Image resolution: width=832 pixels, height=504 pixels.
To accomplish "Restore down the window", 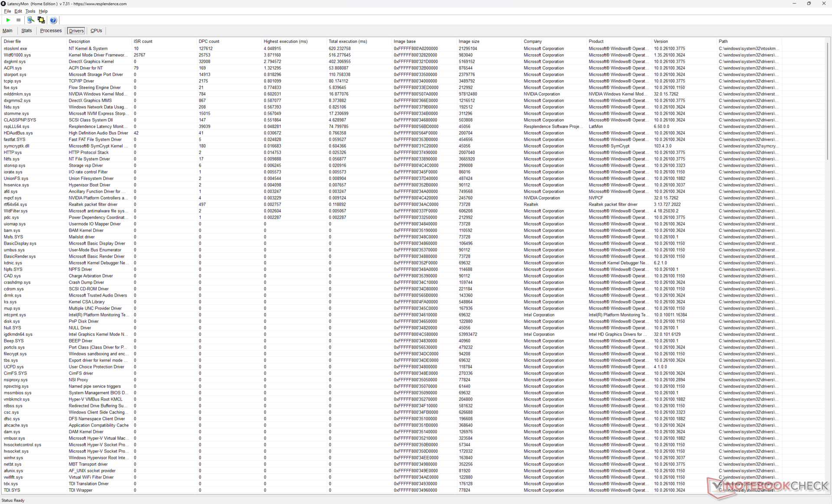I will [809, 3].
